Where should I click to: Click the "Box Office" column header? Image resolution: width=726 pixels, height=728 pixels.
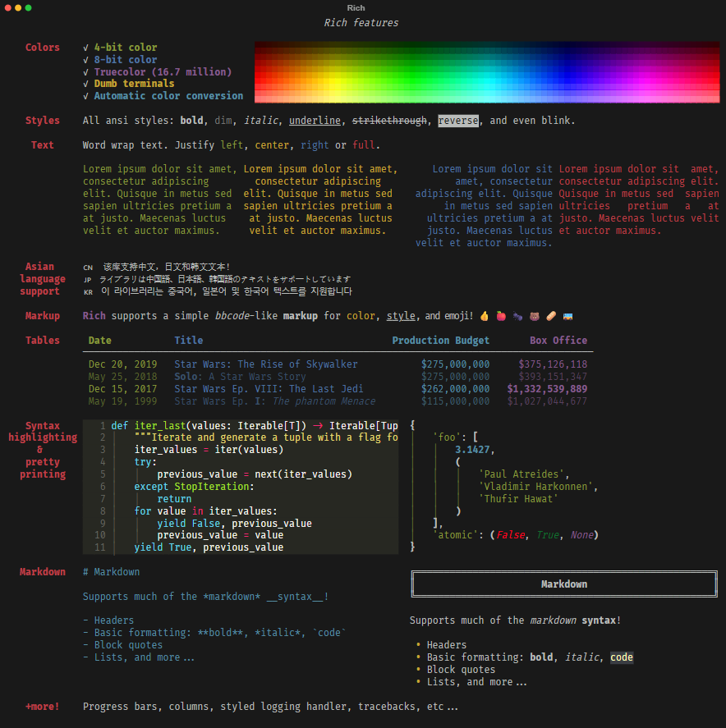tap(558, 341)
